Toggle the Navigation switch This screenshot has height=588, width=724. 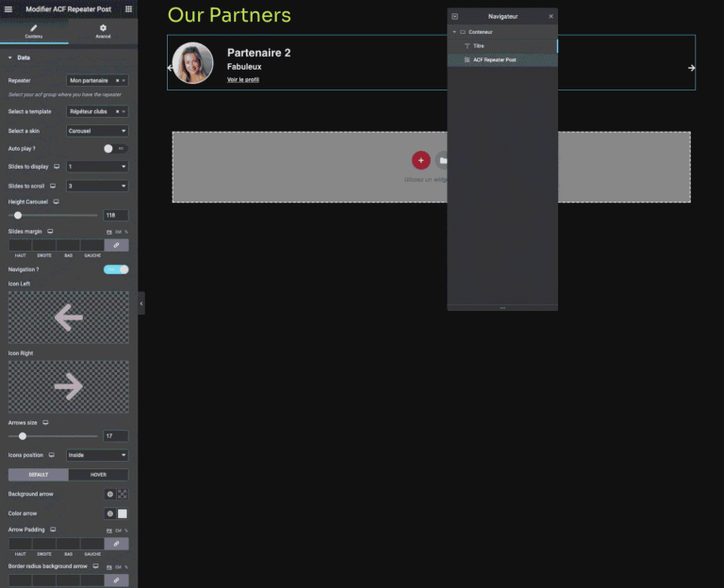pyautogui.click(x=116, y=269)
